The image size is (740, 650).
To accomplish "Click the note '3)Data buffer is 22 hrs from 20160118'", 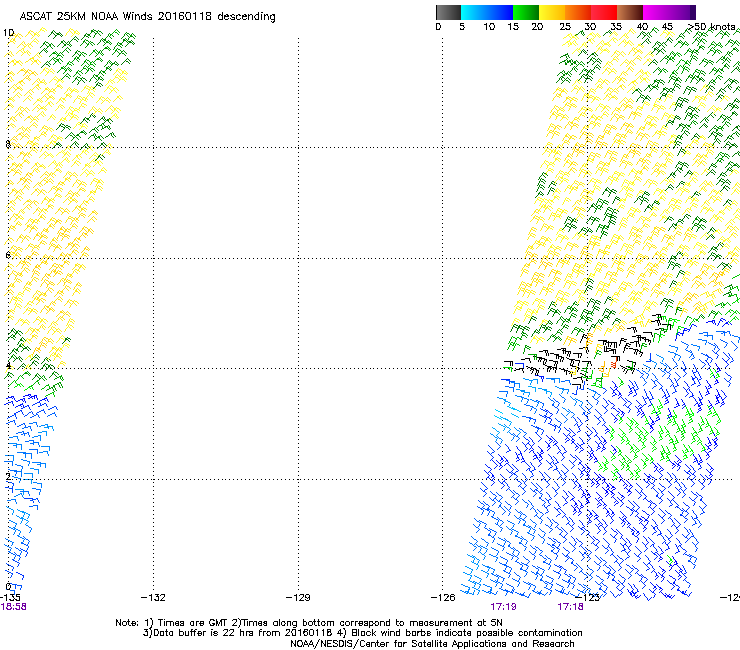I will click(x=237, y=633).
